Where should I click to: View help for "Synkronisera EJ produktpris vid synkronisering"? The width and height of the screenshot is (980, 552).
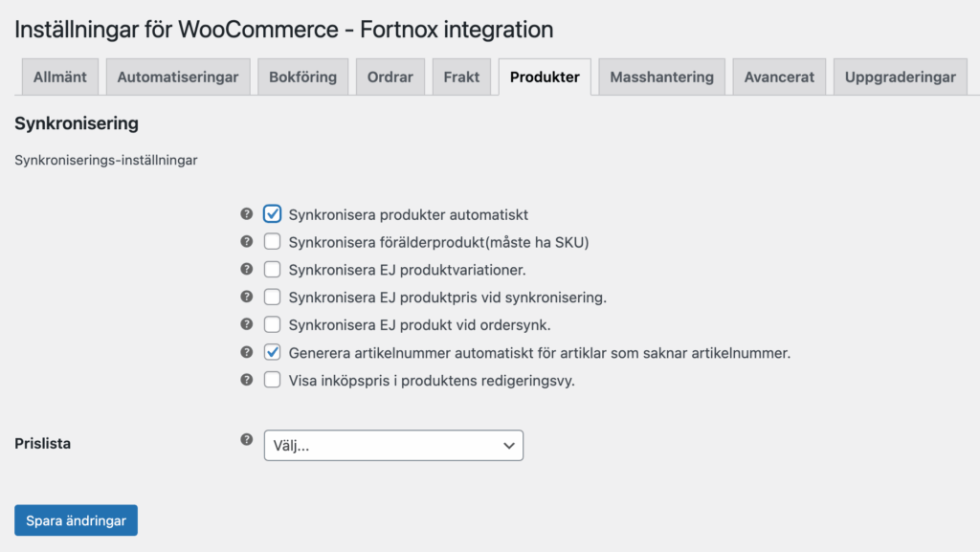tap(247, 298)
